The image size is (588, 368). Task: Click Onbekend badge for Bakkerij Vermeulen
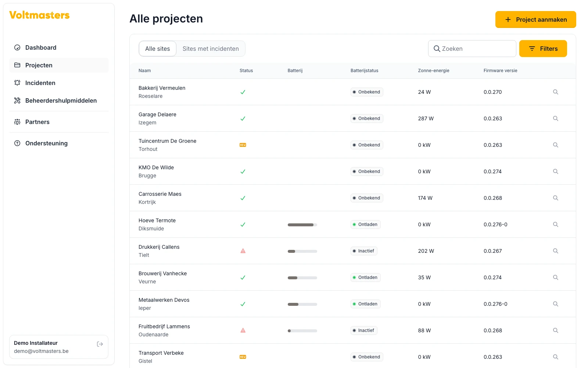(x=367, y=92)
